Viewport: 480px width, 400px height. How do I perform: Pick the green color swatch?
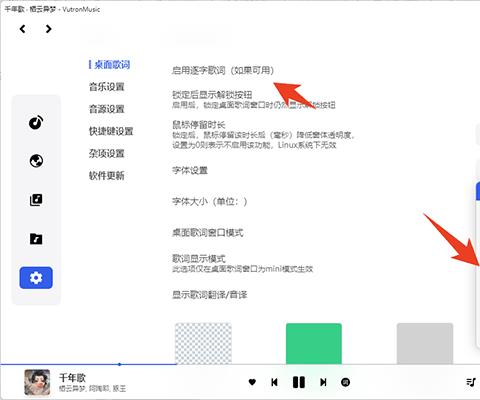[x=314, y=343]
